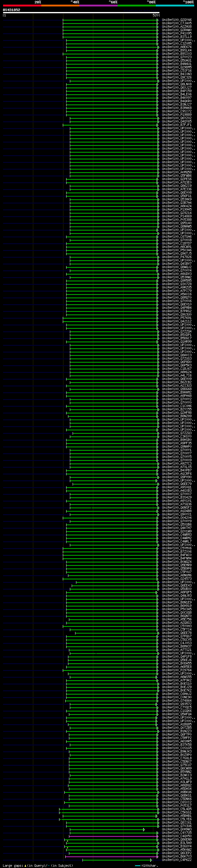Click hit label UniRef100_B4LE06
Image resolution: width=197 pixels, height=868 pixels.
(177, 94)
